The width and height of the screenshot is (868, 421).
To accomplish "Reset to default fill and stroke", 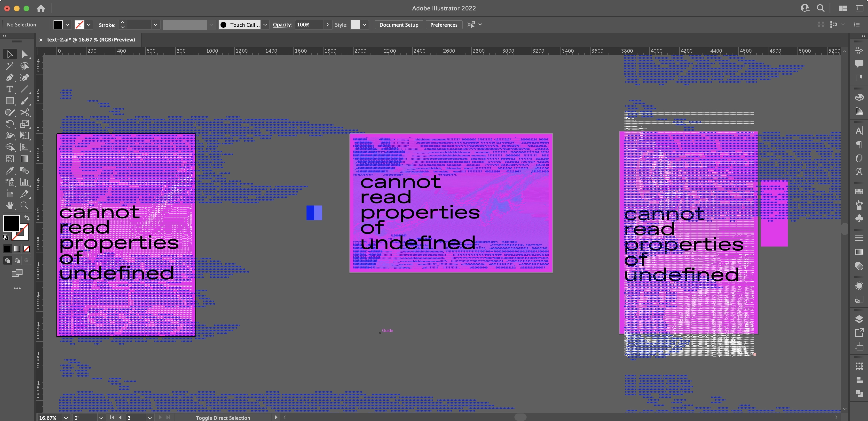I will pos(5,237).
